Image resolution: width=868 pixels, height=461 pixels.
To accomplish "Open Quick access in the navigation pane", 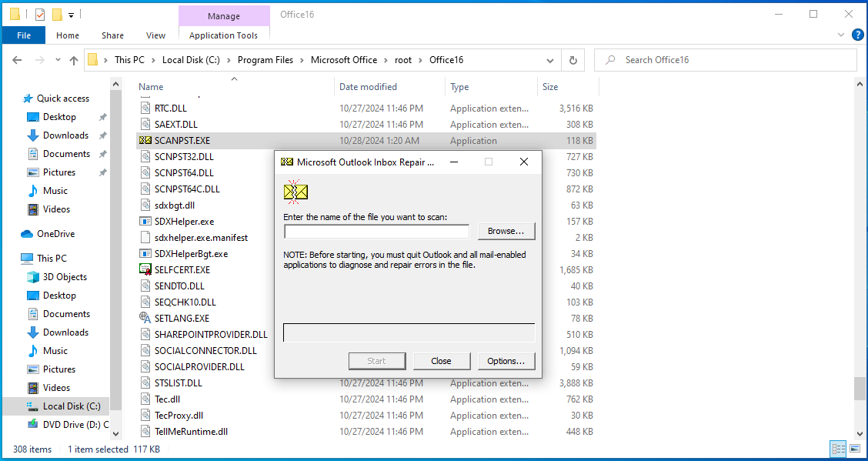I will 62,99.
